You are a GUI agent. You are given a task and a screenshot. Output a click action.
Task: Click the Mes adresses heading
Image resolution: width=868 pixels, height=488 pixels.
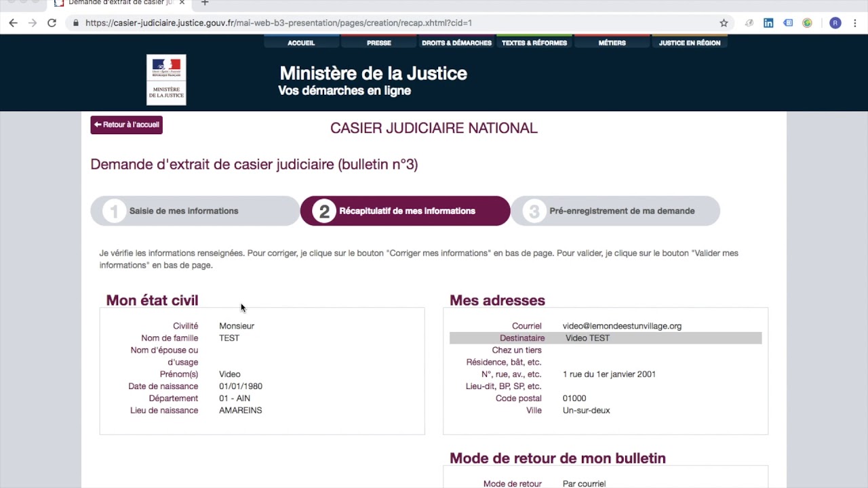[x=497, y=300]
